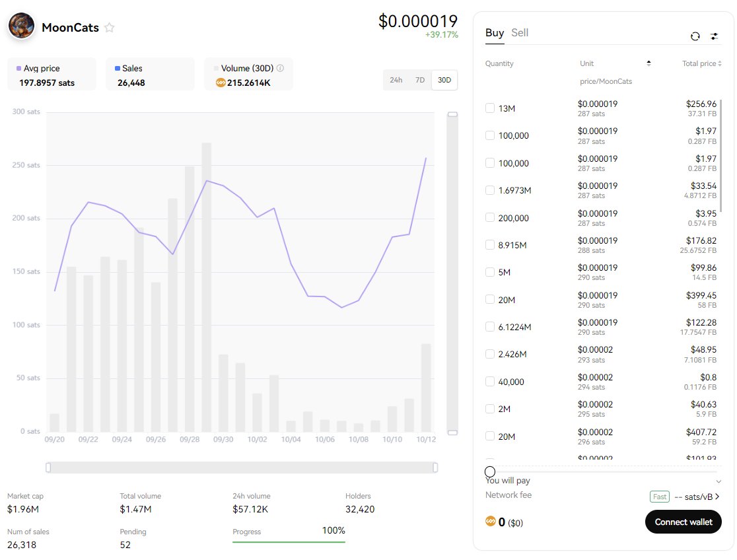Click the quantity slider handle
This screenshot has height=560, width=737.
[490, 472]
